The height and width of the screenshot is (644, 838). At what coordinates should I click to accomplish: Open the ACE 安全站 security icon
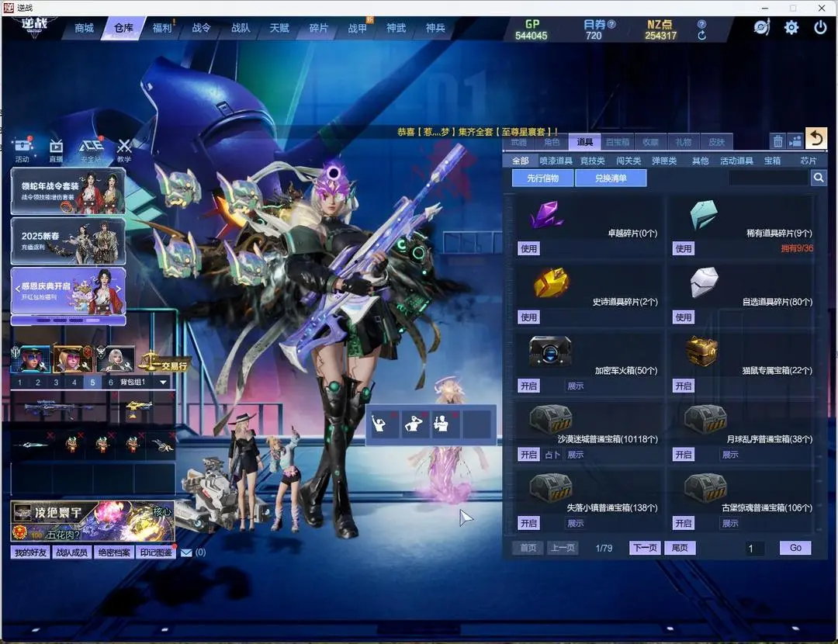click(91, 150)
